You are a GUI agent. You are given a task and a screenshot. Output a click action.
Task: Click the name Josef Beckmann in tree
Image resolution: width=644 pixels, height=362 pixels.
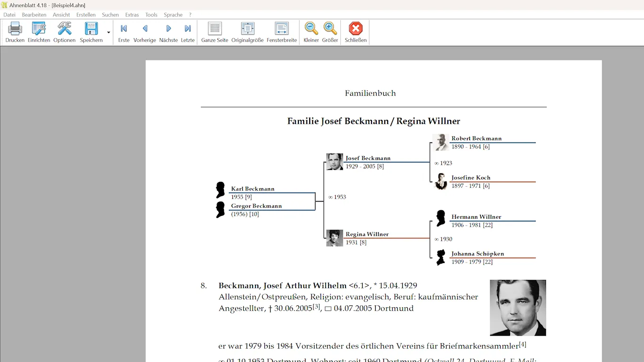pyautogui.click(x=368, y=158)
